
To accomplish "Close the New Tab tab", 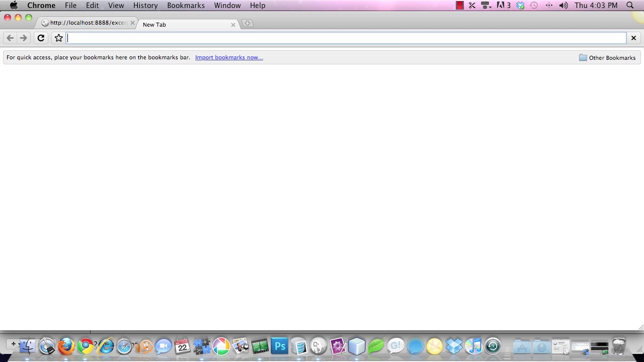I will [x=233, y=24].
